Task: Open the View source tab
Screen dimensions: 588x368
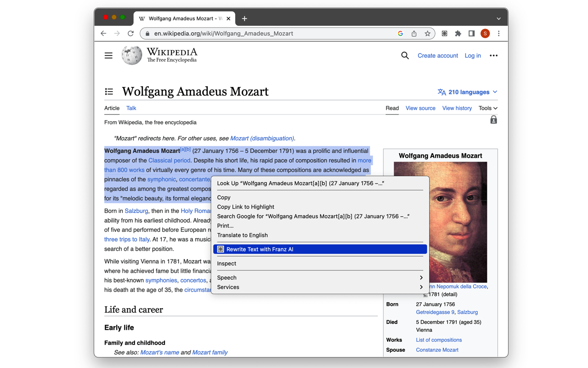Action: pos(420,108)
